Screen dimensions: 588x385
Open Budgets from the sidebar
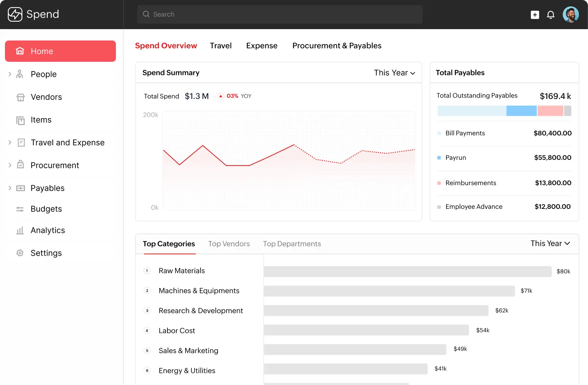(x=46, y=209)
